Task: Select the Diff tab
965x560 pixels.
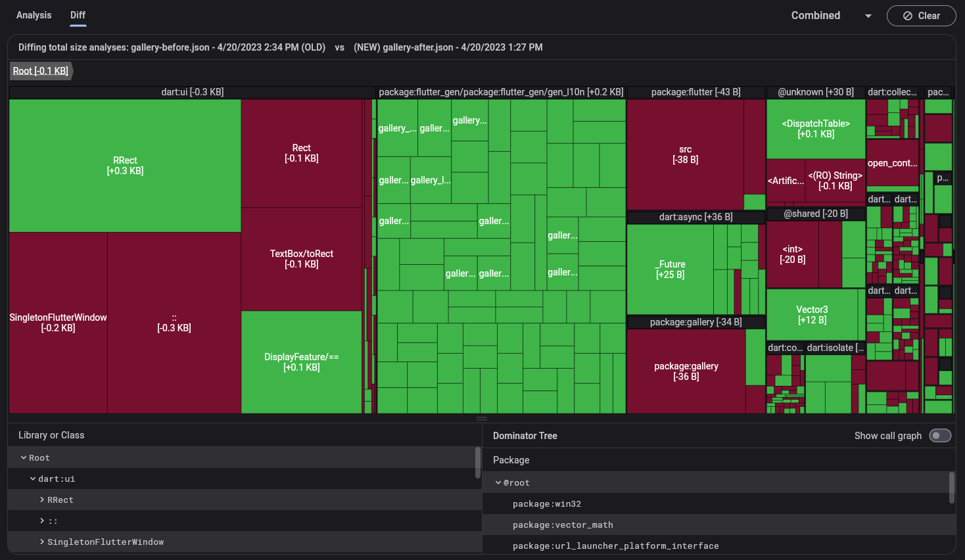Action: click(x=78, y=15)
